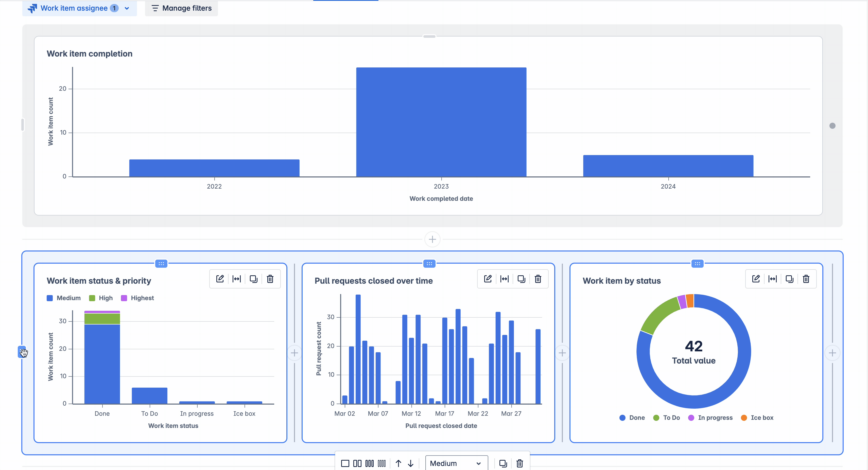
Task: Edit the Work item status & priority chart
Action: click(x=220, y=279)
